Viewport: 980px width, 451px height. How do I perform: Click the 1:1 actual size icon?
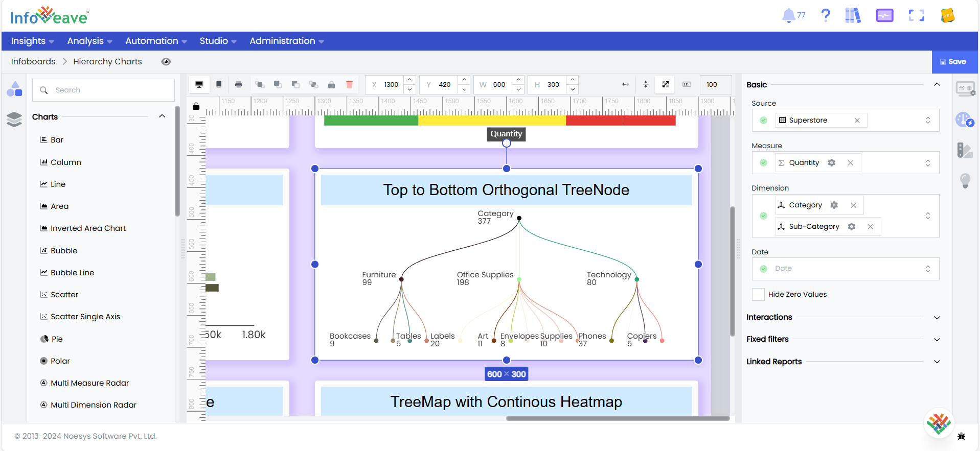687,84
